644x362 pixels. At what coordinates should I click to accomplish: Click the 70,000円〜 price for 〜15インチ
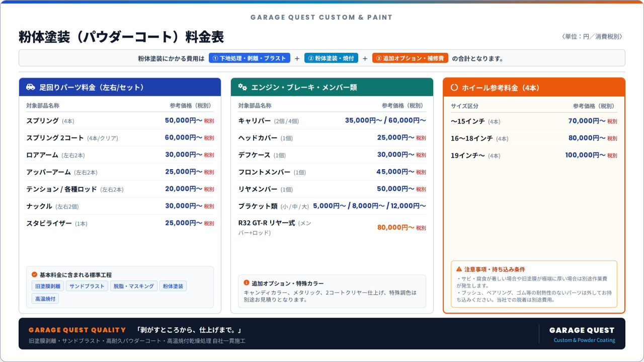[x=587, y=121]
